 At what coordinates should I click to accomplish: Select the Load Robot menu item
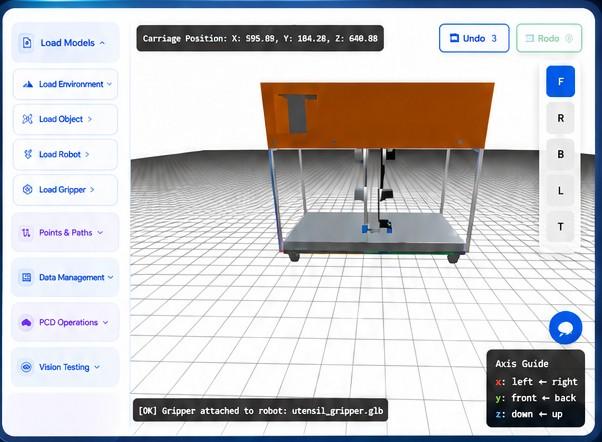coord(66,154)
